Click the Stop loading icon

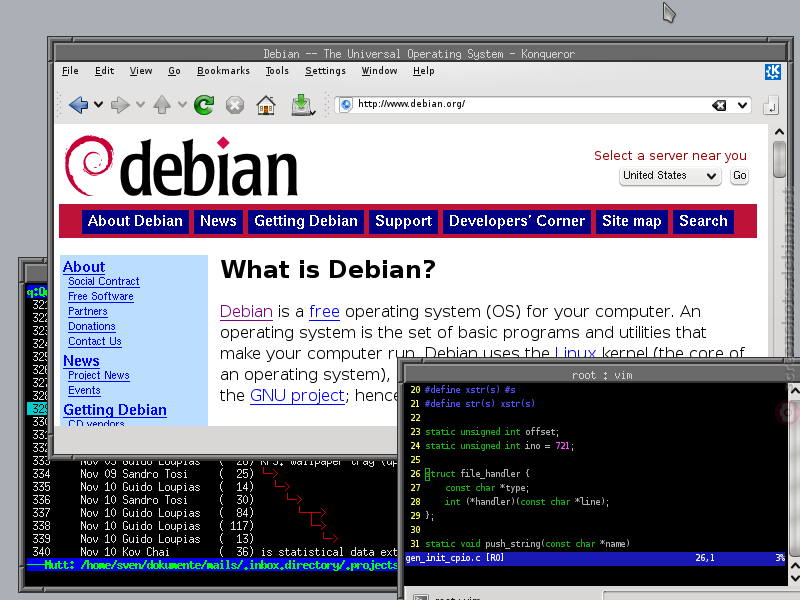pos(235,106)
